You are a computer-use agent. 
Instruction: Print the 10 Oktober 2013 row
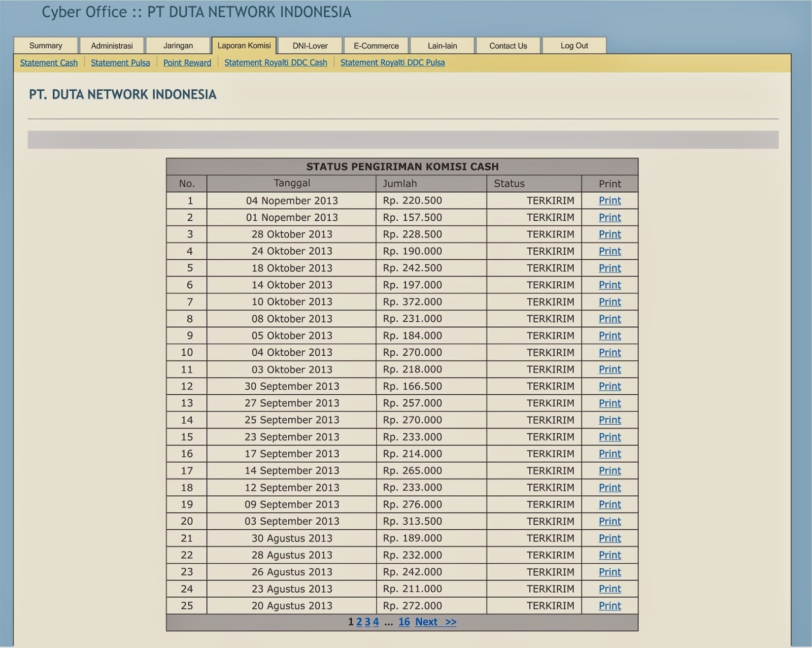coord(610,301)
